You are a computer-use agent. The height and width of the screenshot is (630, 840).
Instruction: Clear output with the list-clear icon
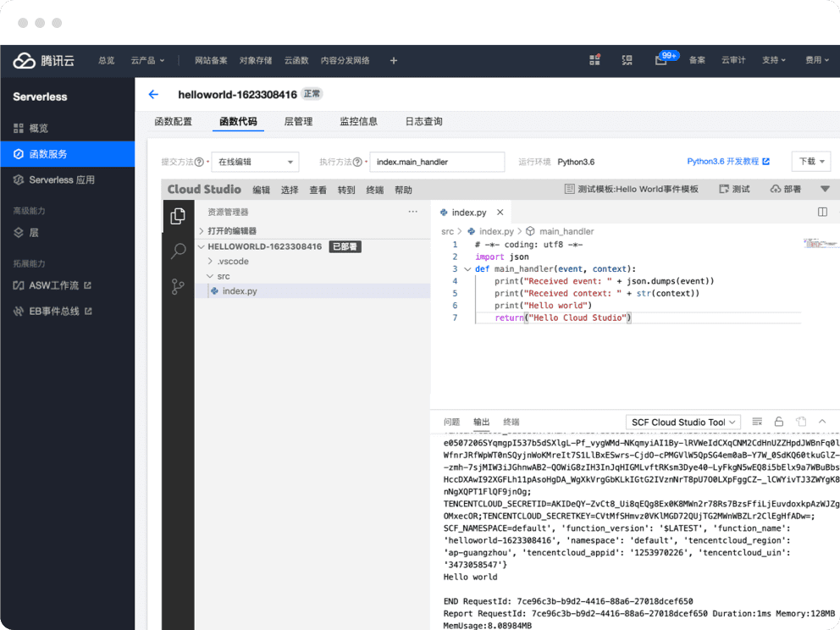(757, 422)
